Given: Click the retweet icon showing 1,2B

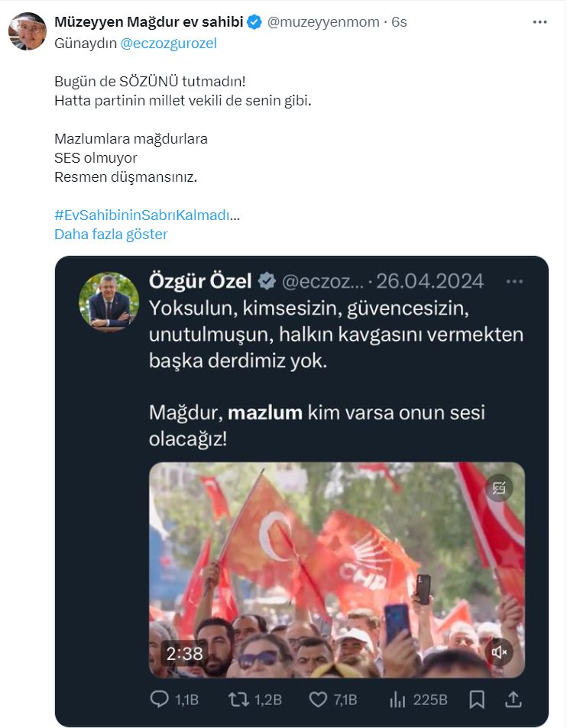Looking at the screenshot, I should point(238,699).
